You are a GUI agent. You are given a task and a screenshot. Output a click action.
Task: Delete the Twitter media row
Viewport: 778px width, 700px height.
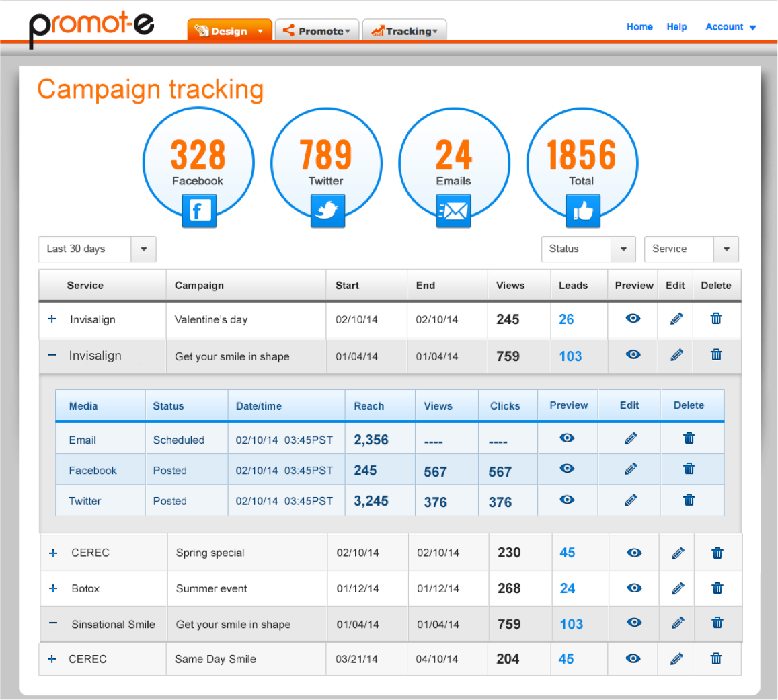689,500
